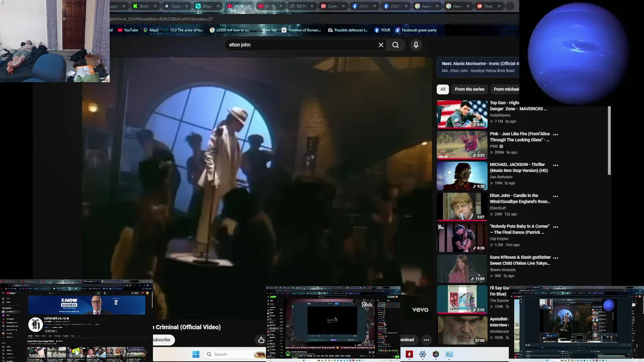Open more options for Guns N'Roses video
Viewport: 644px width, 362px height.
click(555, 258)
